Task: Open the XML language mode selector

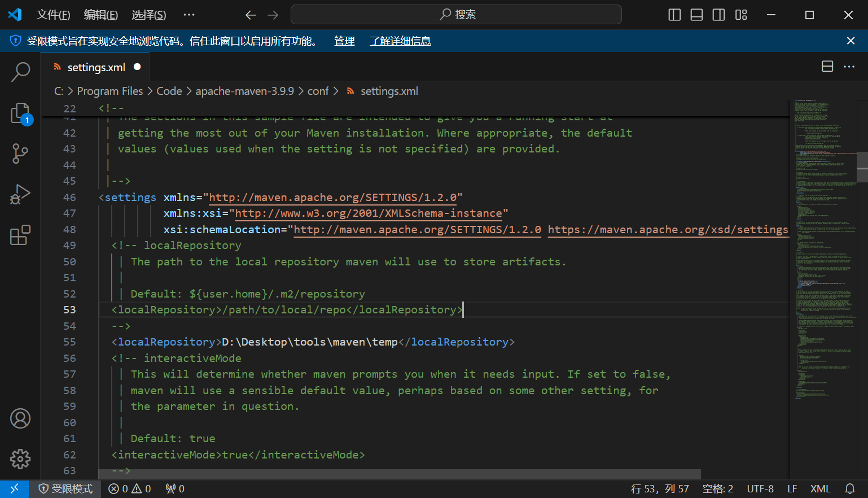Action: (820, 488)
